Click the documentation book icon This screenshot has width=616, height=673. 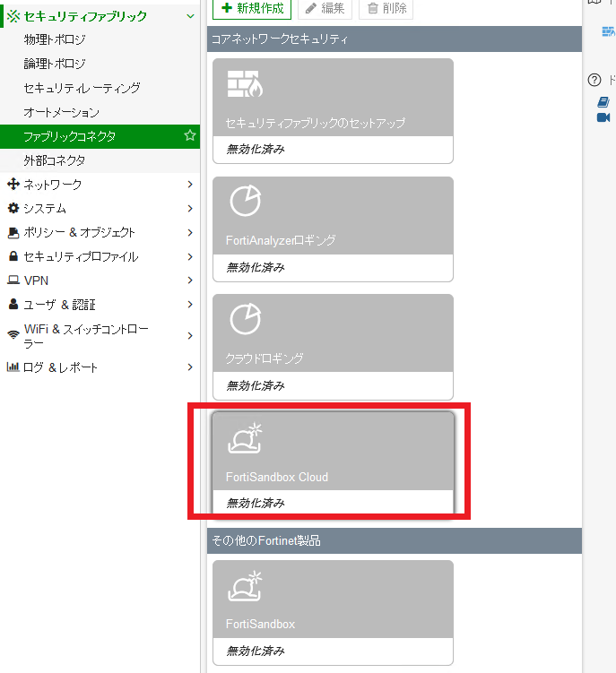603,102
